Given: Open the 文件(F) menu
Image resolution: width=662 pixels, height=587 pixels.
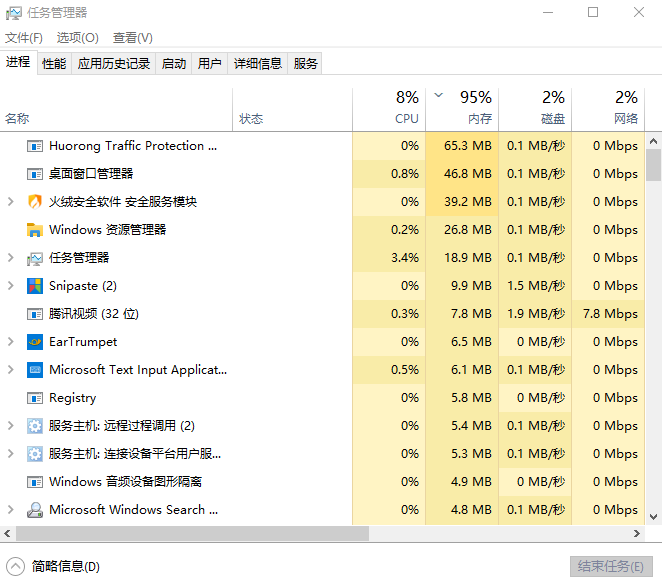Looking at the screenshot, I should pos(24,38).
